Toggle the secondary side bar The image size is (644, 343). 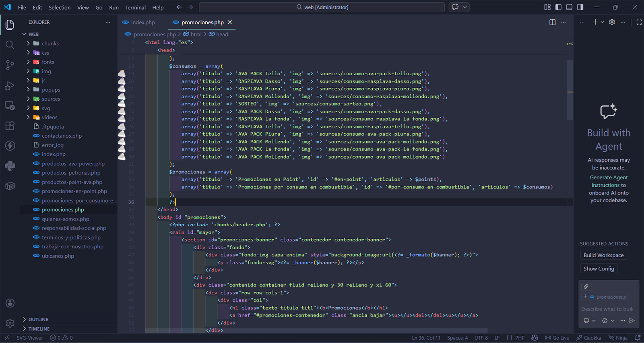(x=580, y=7)
